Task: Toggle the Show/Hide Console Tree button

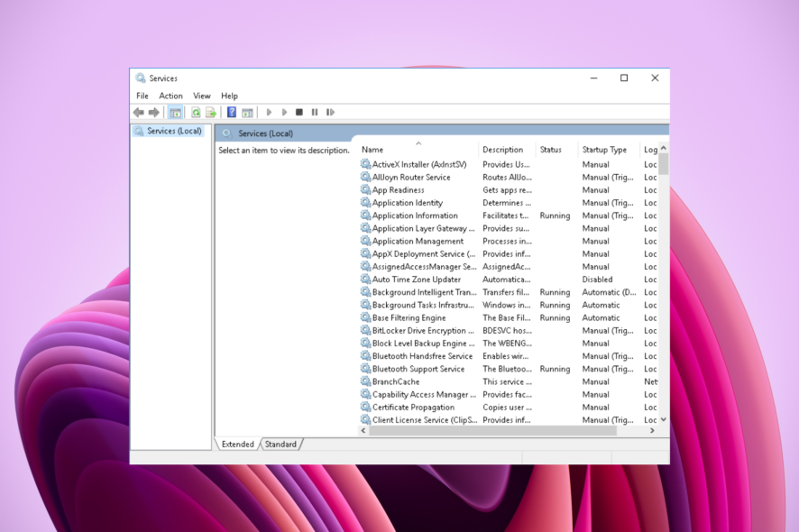Action: (x=175, y=112)
